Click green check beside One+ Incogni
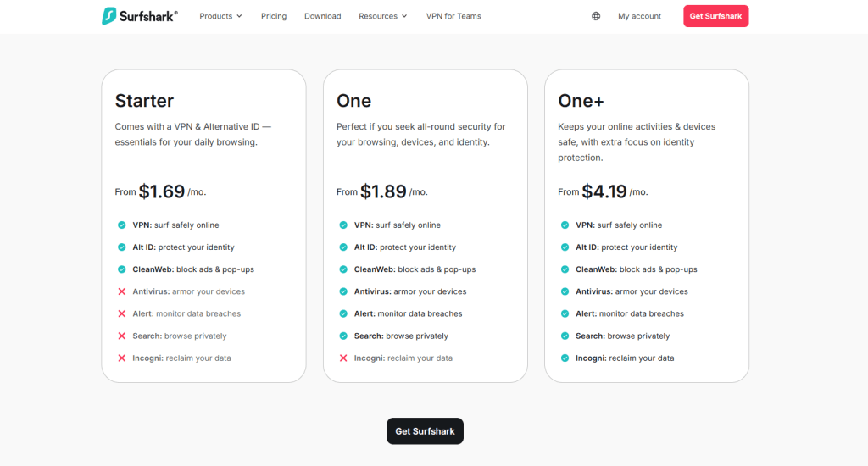The width and height of the screenshot is (868, 466). tap(565, 358)
